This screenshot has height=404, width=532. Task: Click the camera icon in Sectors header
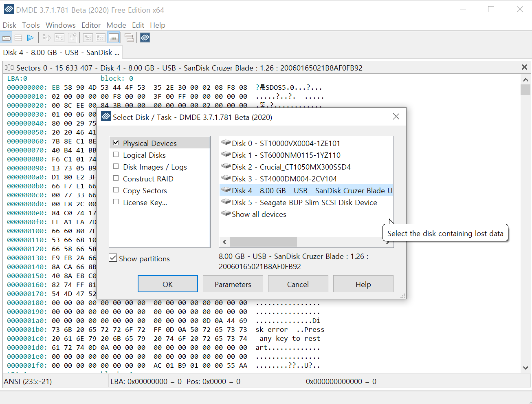coord(9,68)
